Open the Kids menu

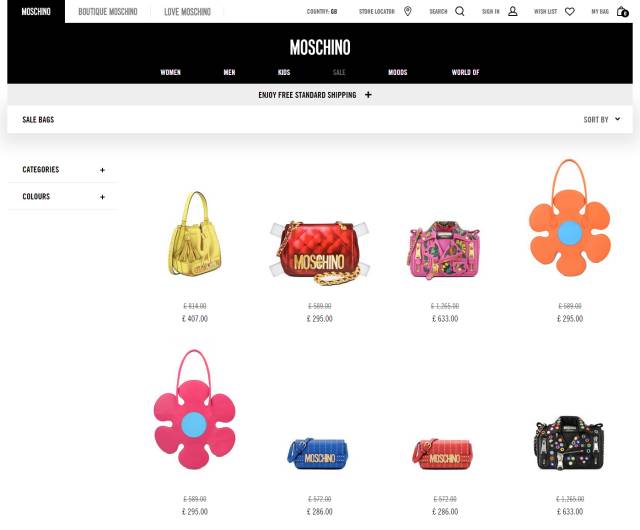(x=284, y=72)
